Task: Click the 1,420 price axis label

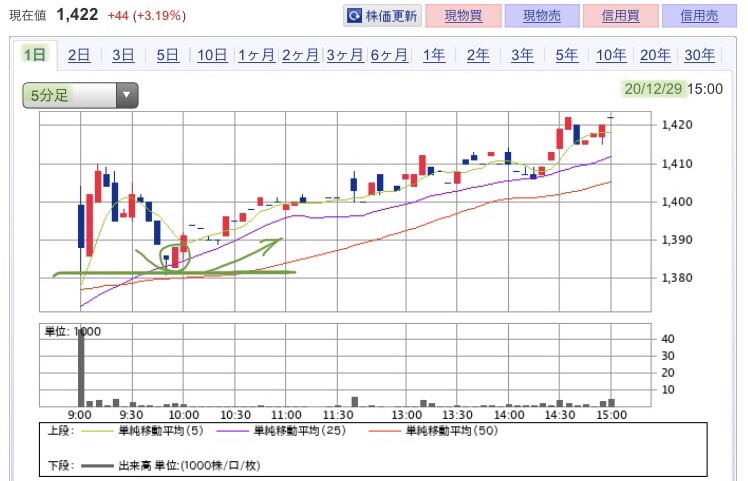Action: (x=676, y=125)
